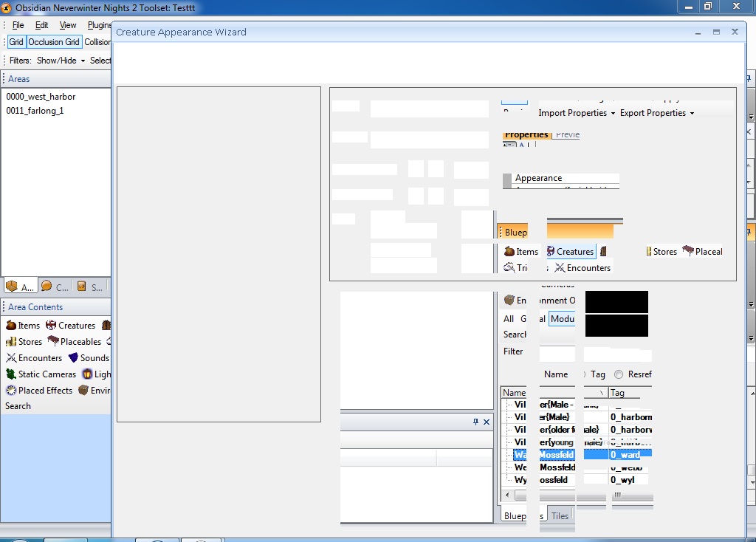Open area 0000_west_harbor

[x=41, y=97]
